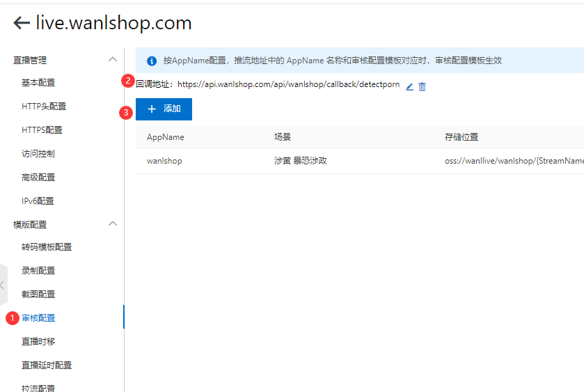Select 录制配置 in sidebar

click(x=38, y=271)
